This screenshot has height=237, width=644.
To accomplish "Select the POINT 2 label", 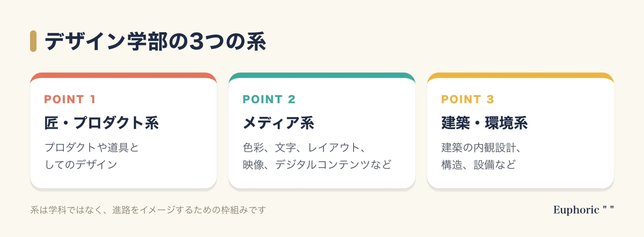I will tap(269, 99).
